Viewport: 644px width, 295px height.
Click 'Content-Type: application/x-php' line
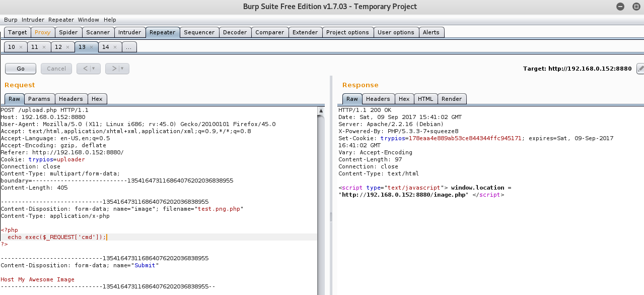55,216
